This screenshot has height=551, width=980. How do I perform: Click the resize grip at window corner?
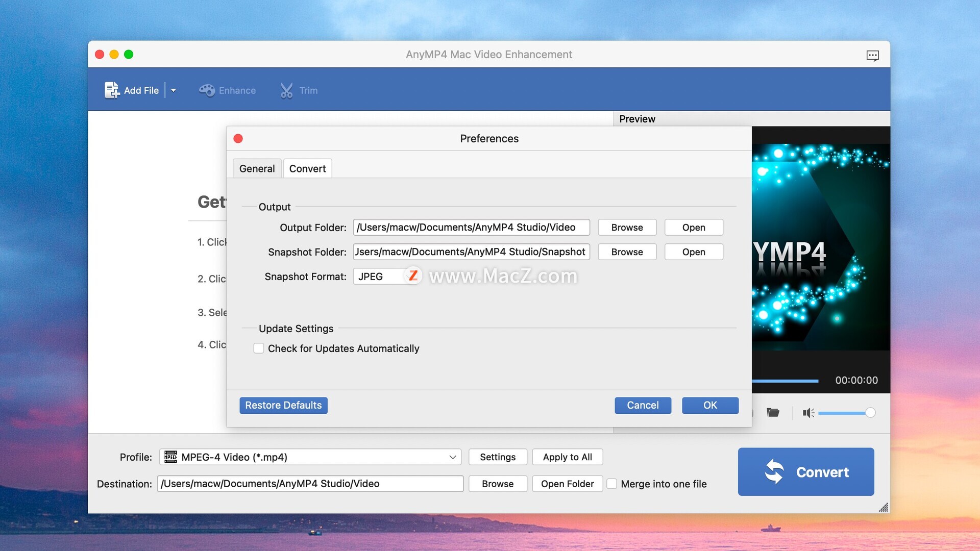point(884,507)
